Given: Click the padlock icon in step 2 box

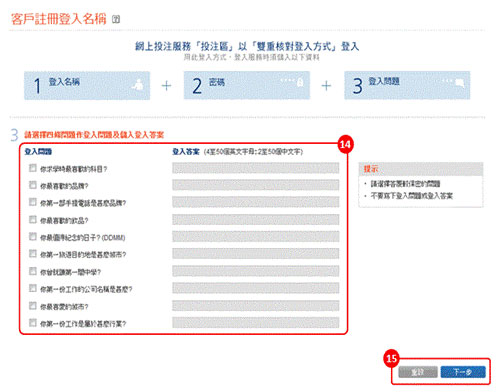Looking at the screenshot, I should pyautogui.click(x=300, y=82).
